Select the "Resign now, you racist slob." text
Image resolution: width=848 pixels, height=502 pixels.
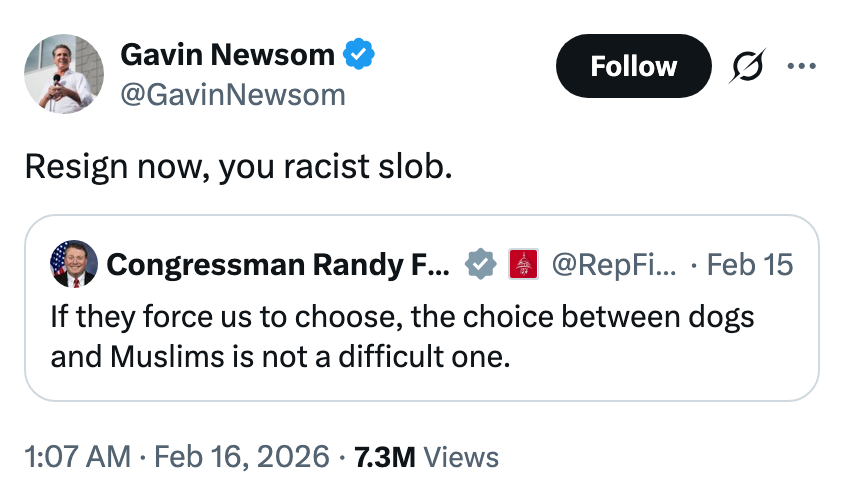238,166
